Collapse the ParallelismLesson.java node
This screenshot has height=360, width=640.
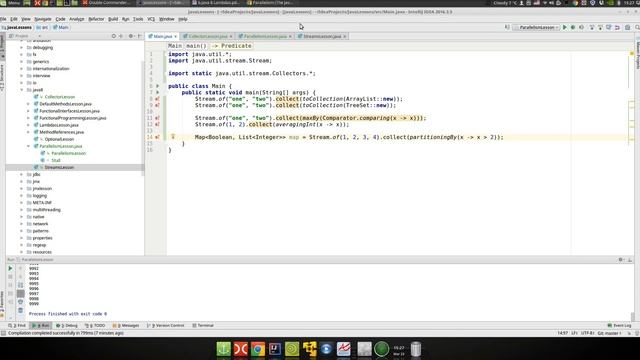tap(28, 146)
